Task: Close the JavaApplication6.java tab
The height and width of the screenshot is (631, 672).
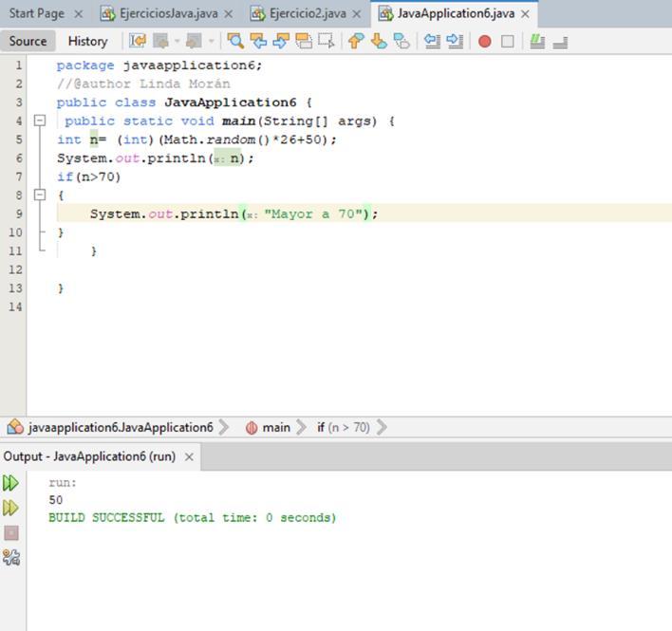Action: (x=525, y=14)
